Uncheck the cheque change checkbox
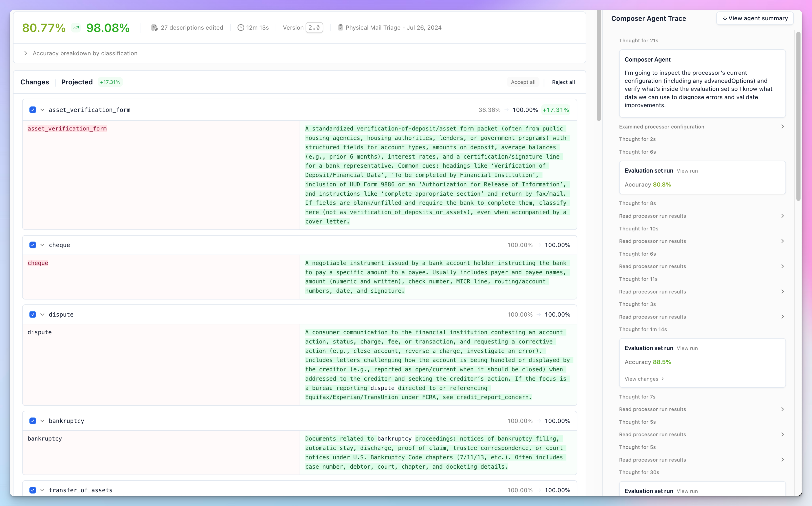Image resolution: width=812 pixels, height=506 pixels. (x=32, y=245)
